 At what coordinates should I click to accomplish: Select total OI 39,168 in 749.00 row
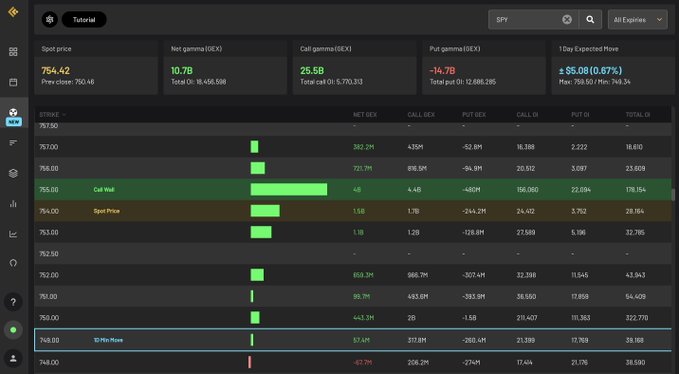pos(635,340)
